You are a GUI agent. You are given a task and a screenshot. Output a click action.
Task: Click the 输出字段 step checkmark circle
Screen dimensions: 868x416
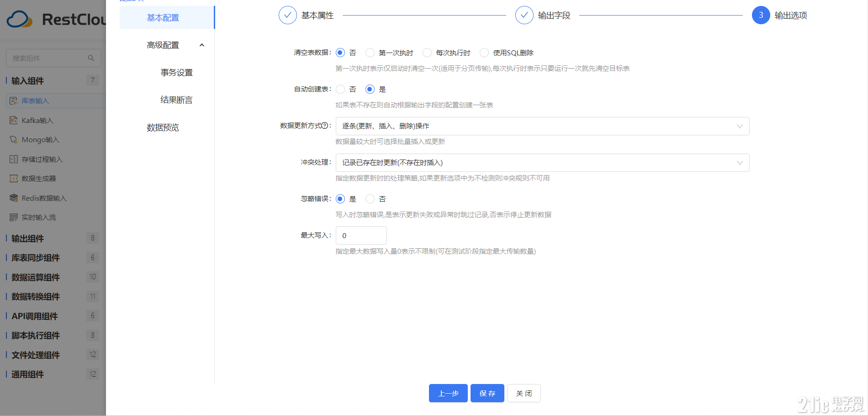524,15
